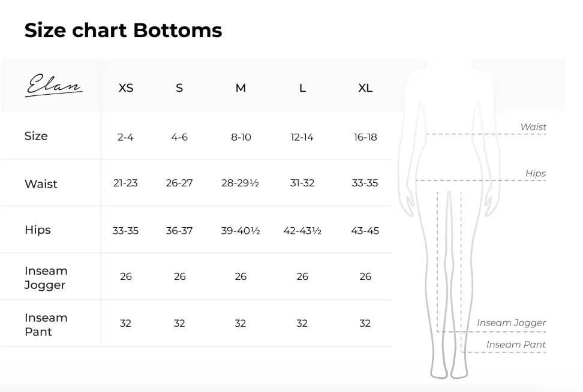Viewport: 583px width, 392px height.
Task: Click the Inseam Jogger diagram label
Action: (512, 323)
